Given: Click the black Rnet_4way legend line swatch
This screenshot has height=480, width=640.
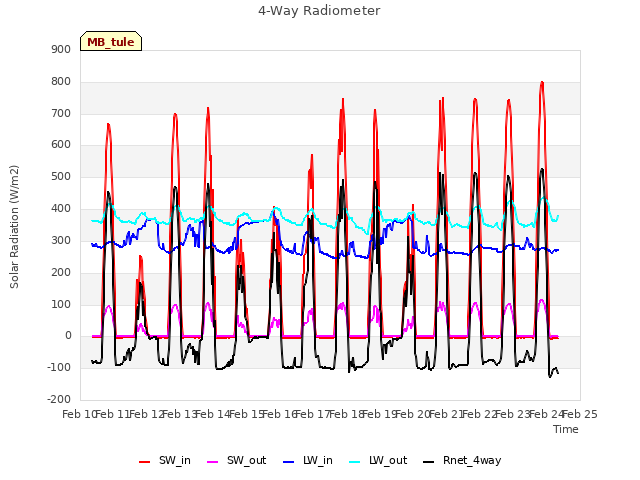Looking at the screenshot, I should [429, 462].
